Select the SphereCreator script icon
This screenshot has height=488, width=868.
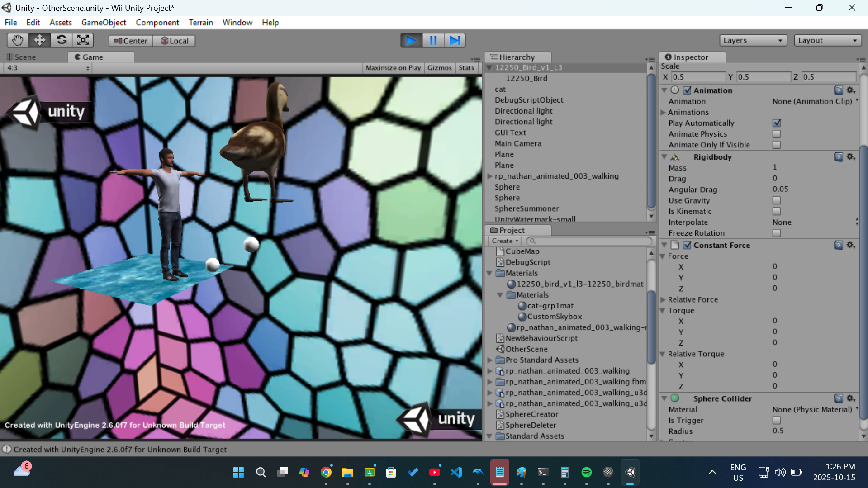(x=500, y=414)
